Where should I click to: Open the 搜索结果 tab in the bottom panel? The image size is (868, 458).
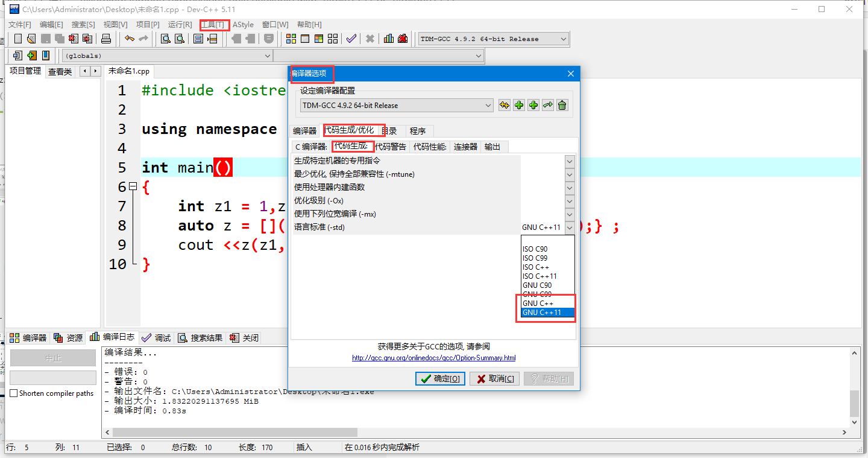coord(200,338)
